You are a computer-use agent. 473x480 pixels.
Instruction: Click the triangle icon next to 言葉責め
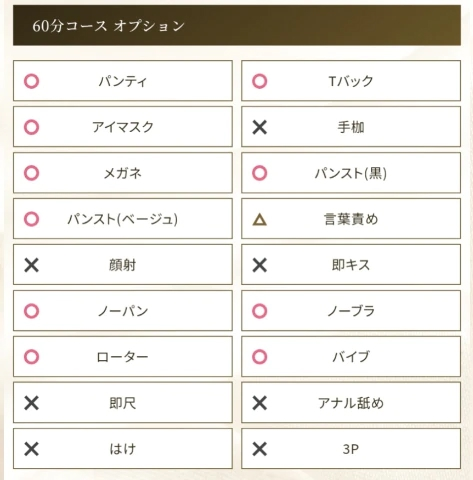click(x=260, y=220)
